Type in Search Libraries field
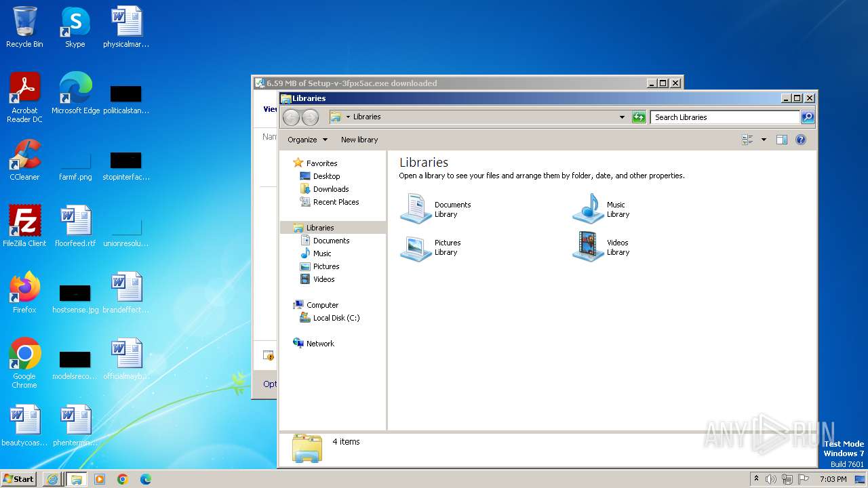868x488 pixels. [725, 117]
